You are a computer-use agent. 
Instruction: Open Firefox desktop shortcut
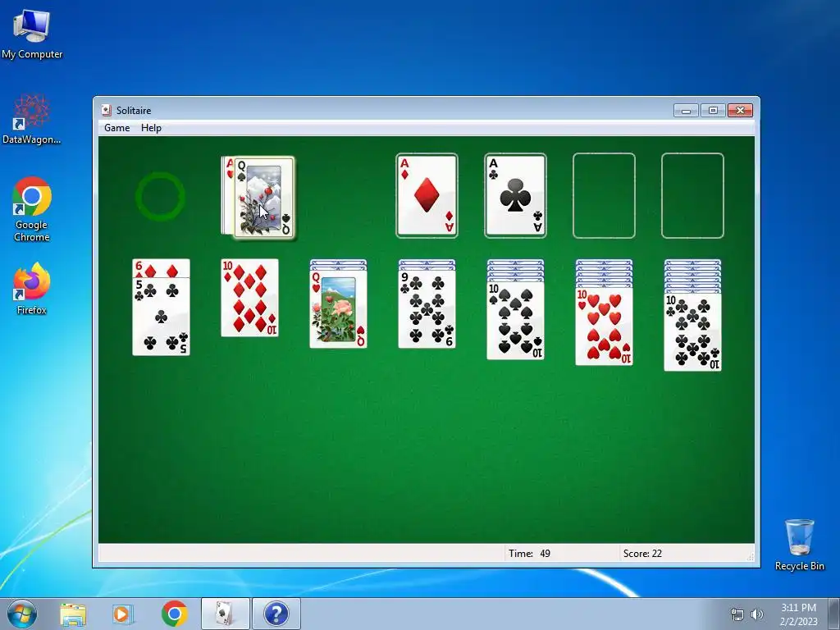(x=32, y=289)
